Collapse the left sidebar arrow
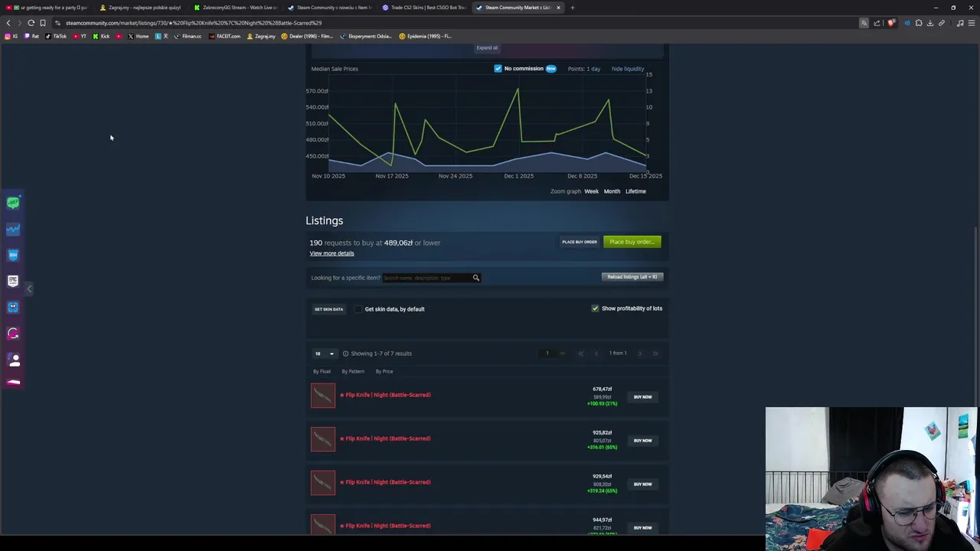 (29, 289)
